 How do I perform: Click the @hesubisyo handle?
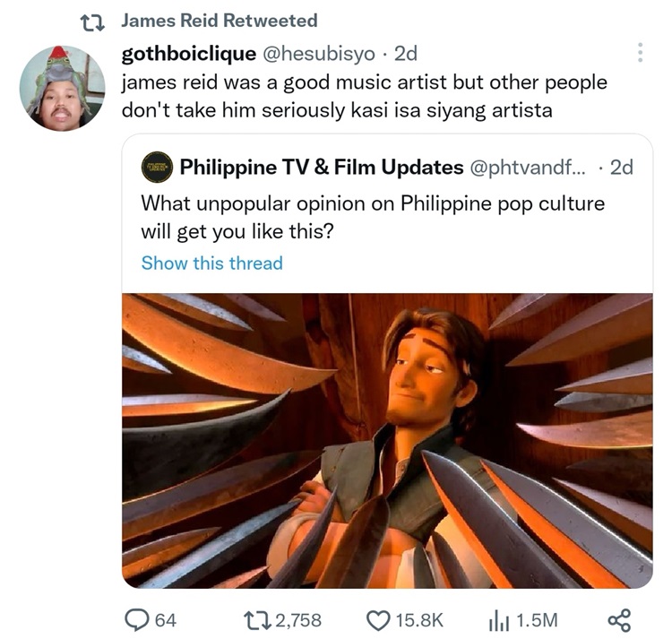[318, 54]
